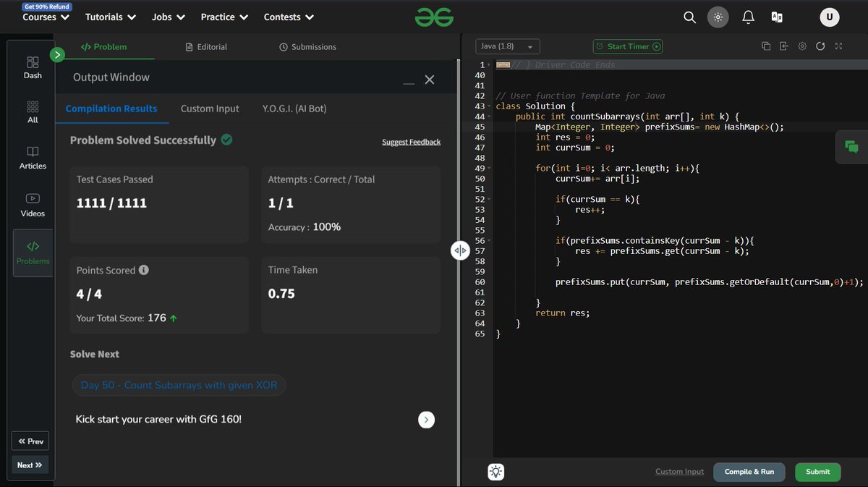Image resolution: width=868 pixels, height=487 pixels.
Task: Open Day 50 Count Subarrays with given XOR
Action: 179,385
